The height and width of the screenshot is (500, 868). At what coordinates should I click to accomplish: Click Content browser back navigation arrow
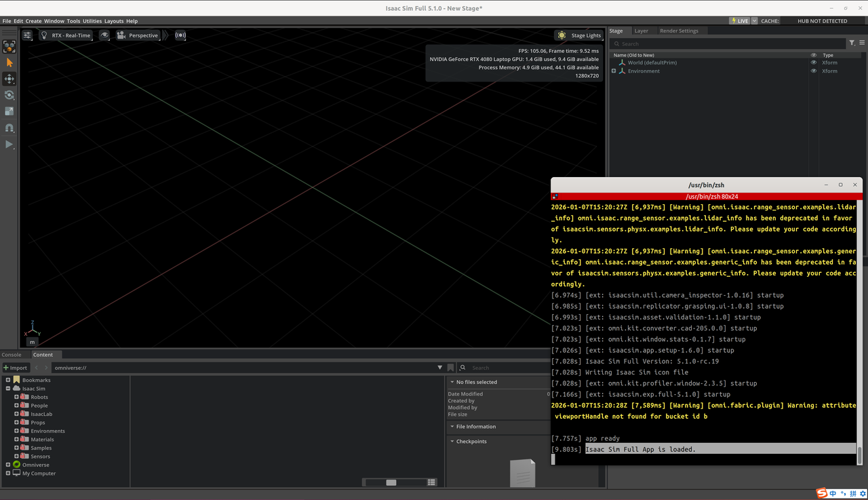37,368
